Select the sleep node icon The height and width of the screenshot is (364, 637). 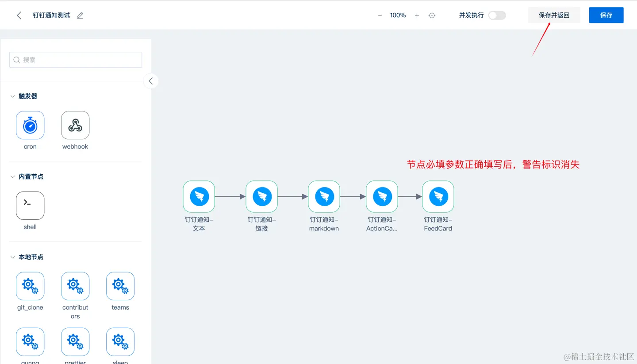click(120, 342)
